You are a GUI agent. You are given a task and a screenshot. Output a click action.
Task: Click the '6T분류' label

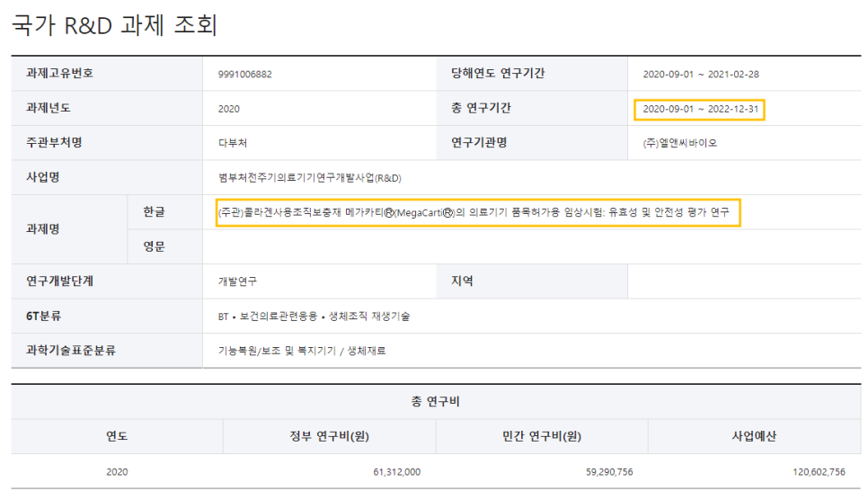[43, 316]
